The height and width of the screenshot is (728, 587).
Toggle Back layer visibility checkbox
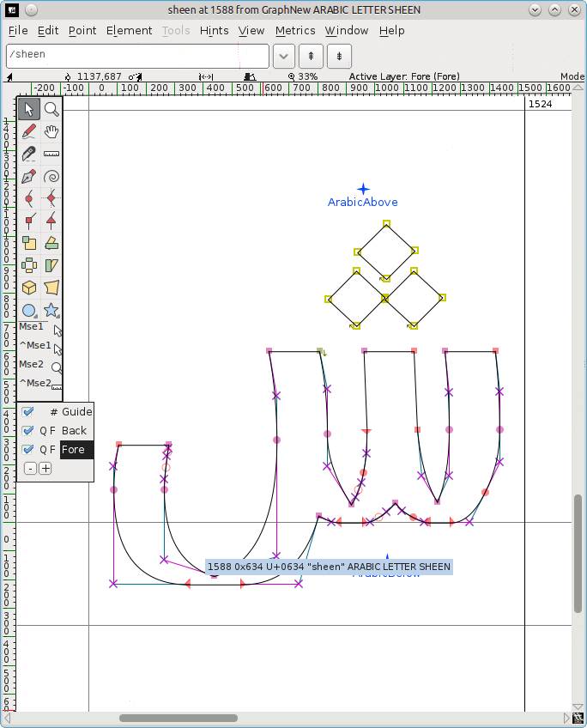point(28,431)
